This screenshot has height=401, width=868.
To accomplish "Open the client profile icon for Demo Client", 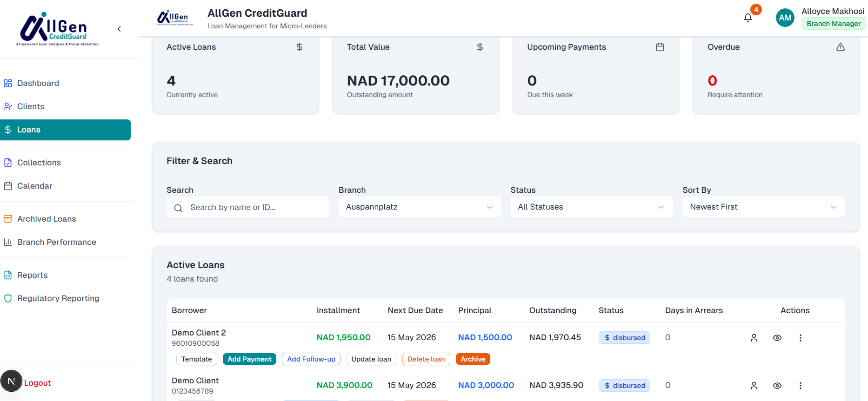I will pos(754,386).
